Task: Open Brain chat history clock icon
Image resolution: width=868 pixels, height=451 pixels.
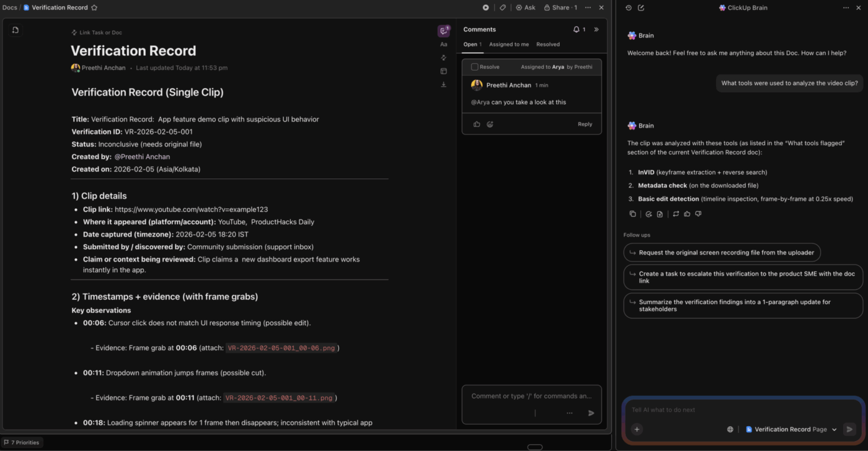Action: (x=629, y=7)
